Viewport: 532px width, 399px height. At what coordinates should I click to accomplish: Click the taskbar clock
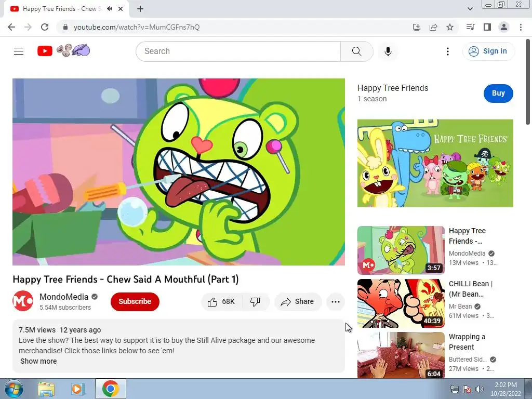[x=506, y=389]
